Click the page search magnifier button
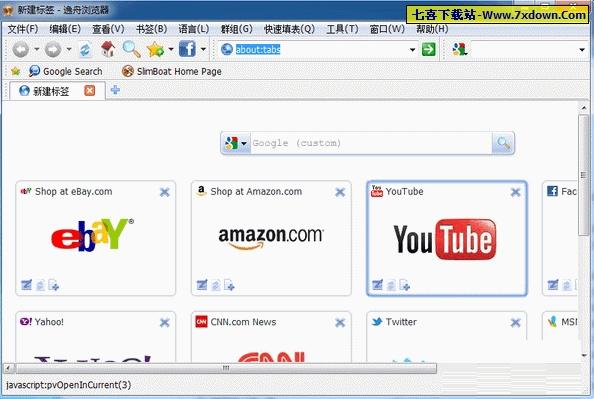The height and width of the screenshot is (399, 594). click(x=503, y=143)
